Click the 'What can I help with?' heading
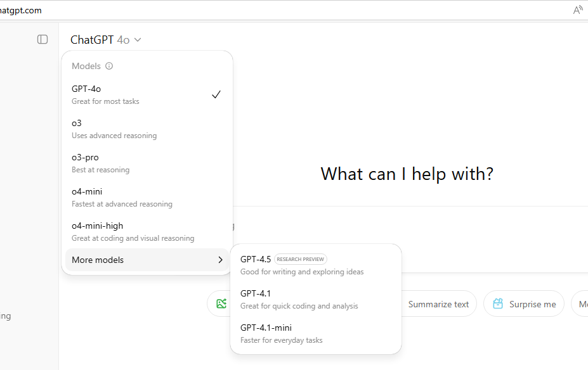This screenshot has height=370, width=588. (407, 174)
